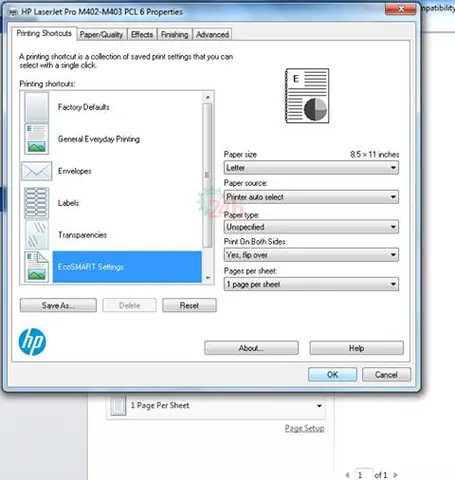
Task: Click the page icon beside 1 Page Per Sheet
Action: coord(118,406)
